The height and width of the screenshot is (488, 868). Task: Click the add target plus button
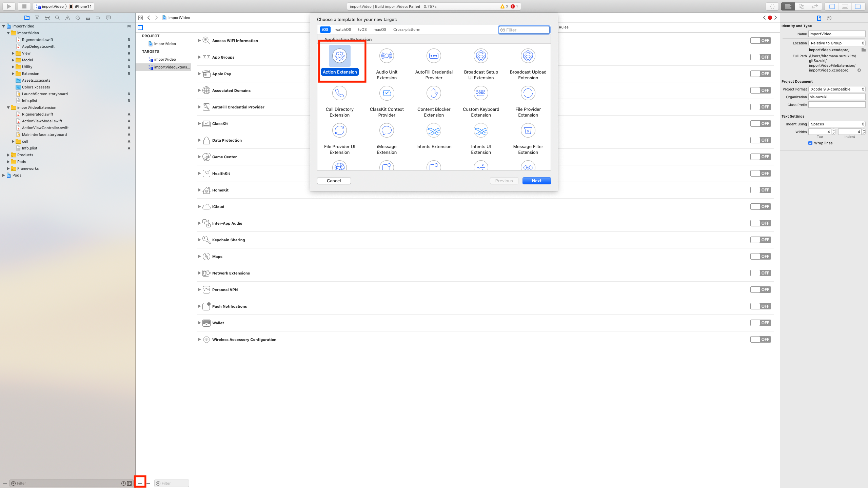point(140,483)
